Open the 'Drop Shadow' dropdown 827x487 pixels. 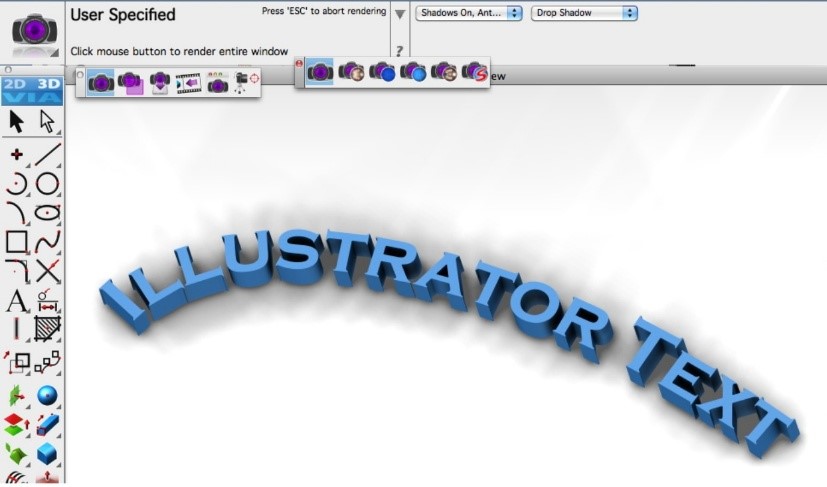tap(584, 13)
